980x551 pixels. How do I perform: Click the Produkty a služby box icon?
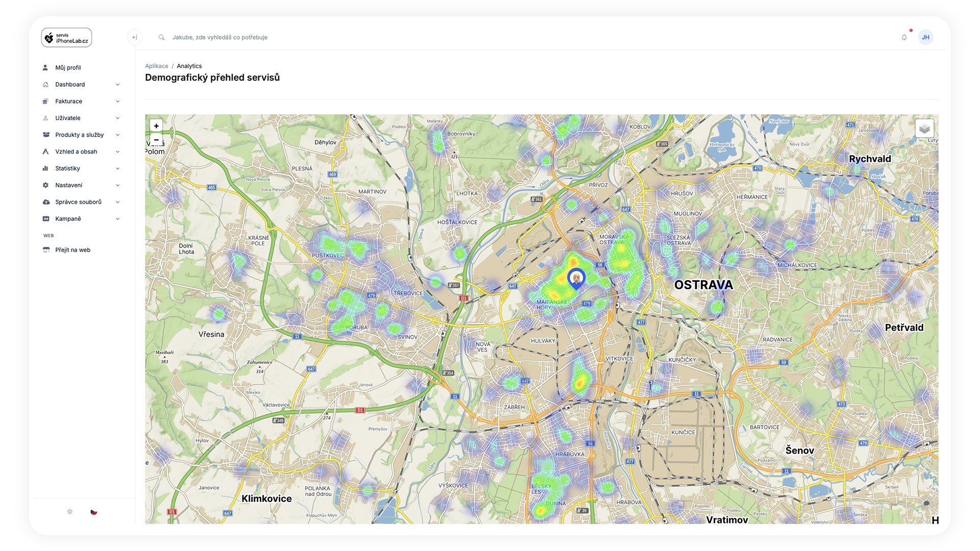(46, 135)
